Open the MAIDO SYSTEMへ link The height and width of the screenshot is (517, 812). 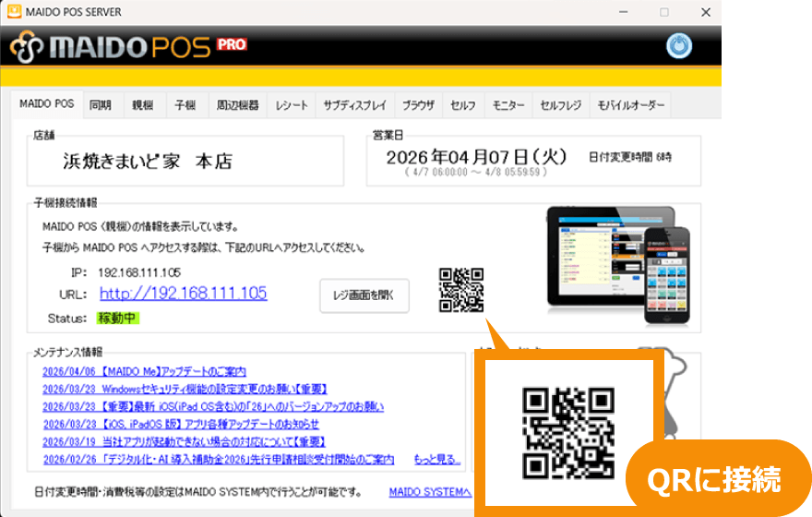430,492
